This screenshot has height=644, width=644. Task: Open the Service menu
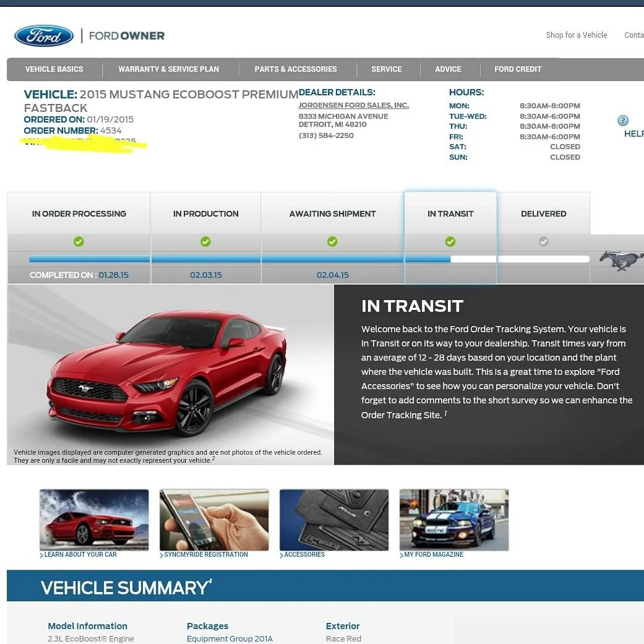387,69
